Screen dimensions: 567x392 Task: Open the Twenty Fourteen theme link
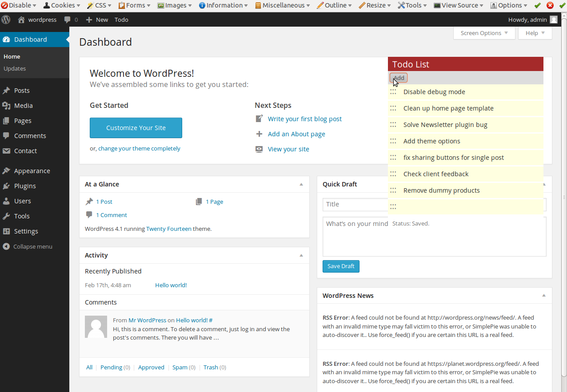169,229
